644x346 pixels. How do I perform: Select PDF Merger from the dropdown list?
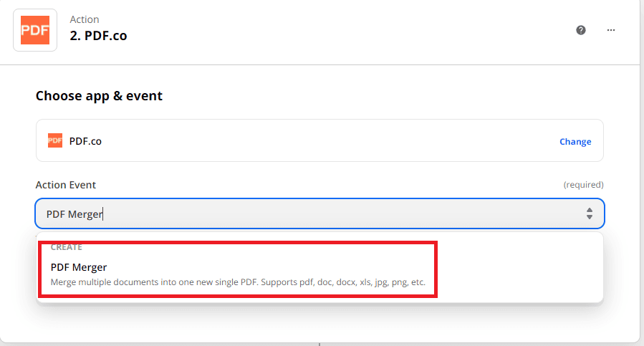[79, 267]
